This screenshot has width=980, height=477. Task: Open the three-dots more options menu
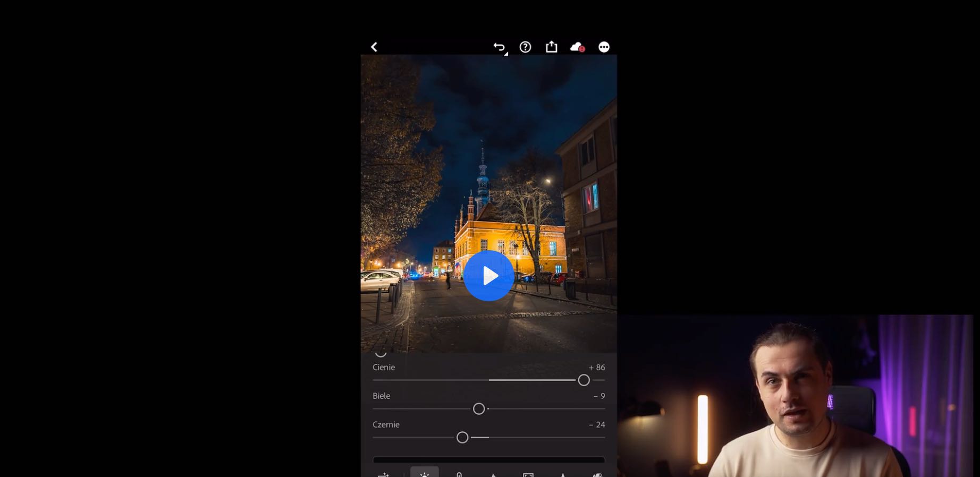604,47
